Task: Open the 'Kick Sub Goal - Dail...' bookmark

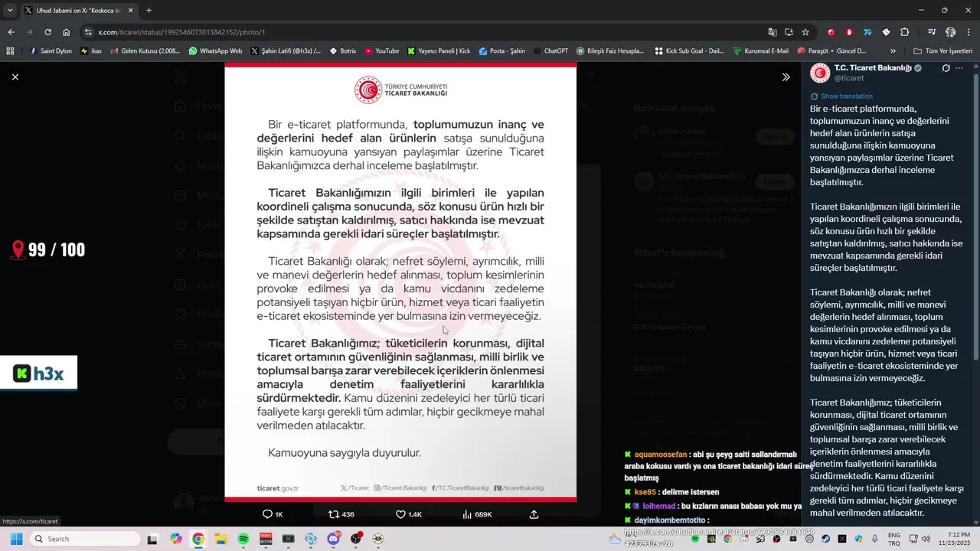Action: pyautogui.click(x=690, y=51)
